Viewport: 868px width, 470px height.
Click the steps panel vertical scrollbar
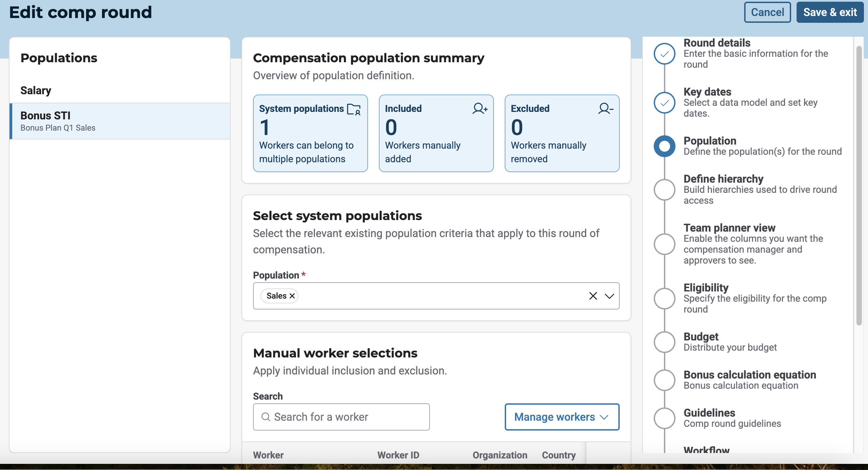859,185
